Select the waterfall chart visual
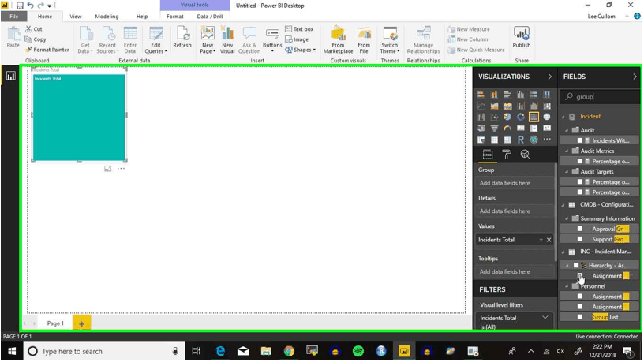 (481, 117)
